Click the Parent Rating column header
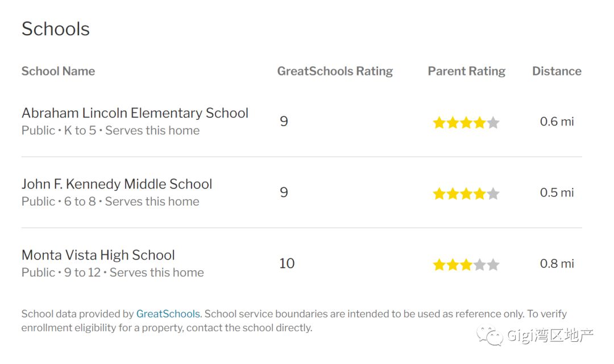Viewport: 614px width, 364px height. (x=466, y=71)
